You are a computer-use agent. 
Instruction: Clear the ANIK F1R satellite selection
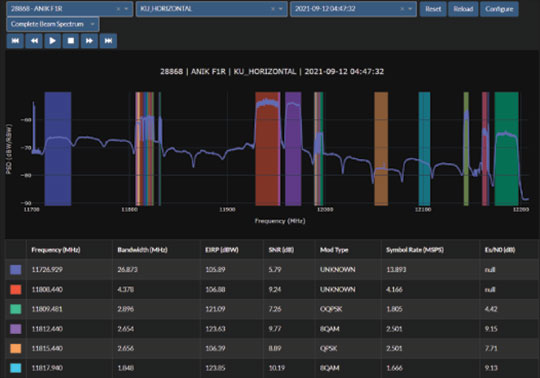point(118,9)
